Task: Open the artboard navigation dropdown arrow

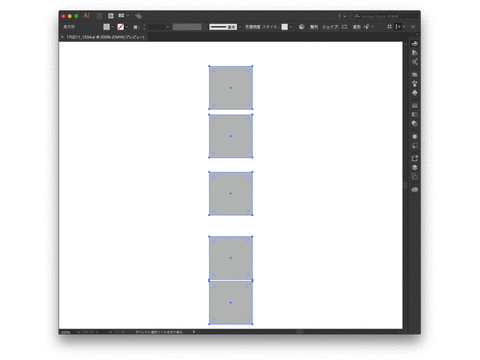Action: click(110, 332)
